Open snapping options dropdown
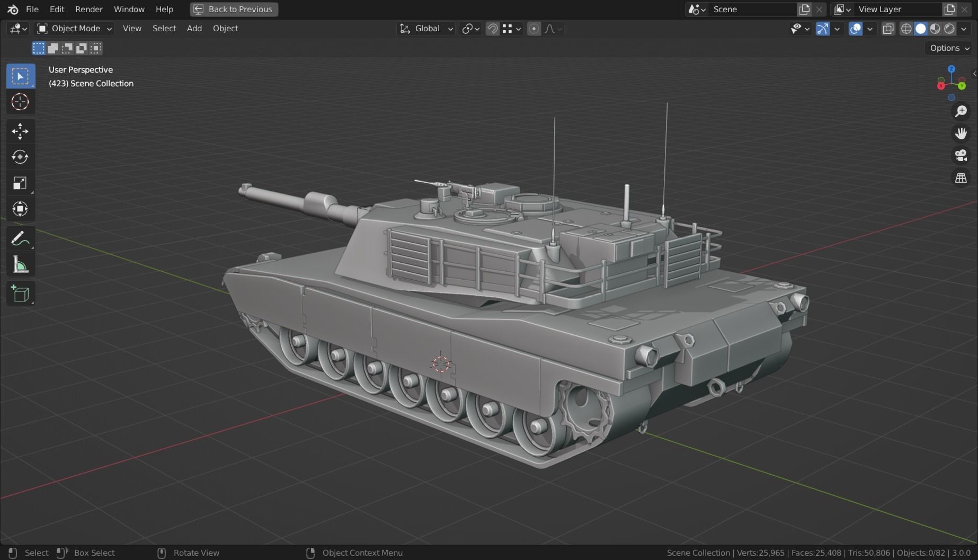The width and height of the screenshot is (978, 560). [512, 29]
